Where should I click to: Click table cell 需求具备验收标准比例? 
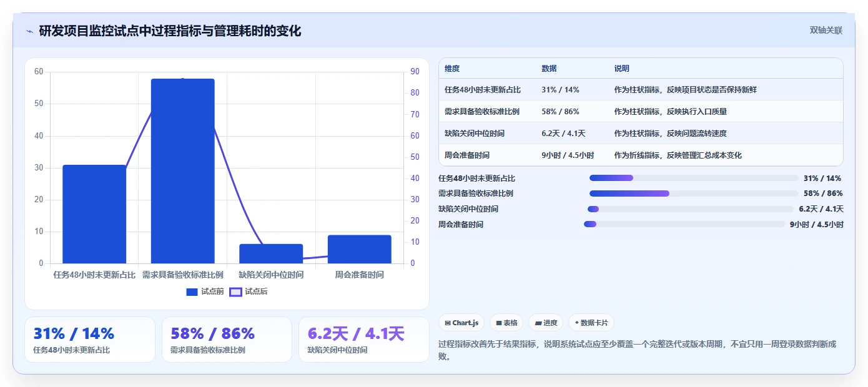tap(482, 112)
